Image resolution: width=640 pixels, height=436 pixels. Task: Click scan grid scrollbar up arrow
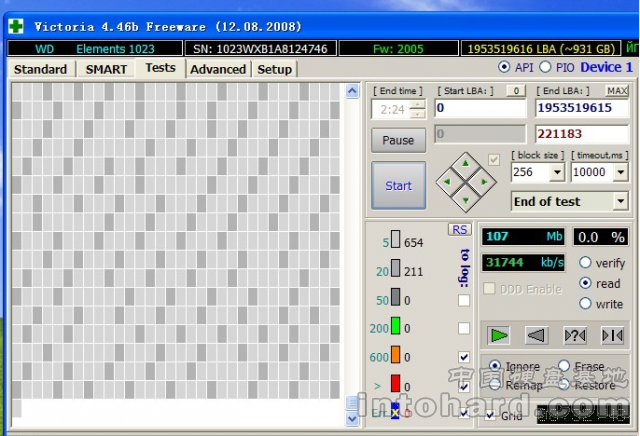(352, 91)
